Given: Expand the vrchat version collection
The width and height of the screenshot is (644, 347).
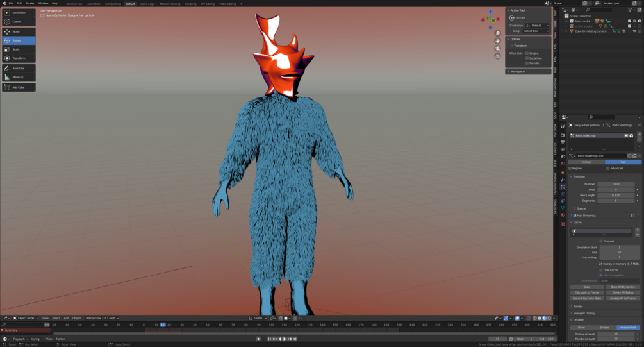Looking at the screenshot, I should click(x=567, y=26).
